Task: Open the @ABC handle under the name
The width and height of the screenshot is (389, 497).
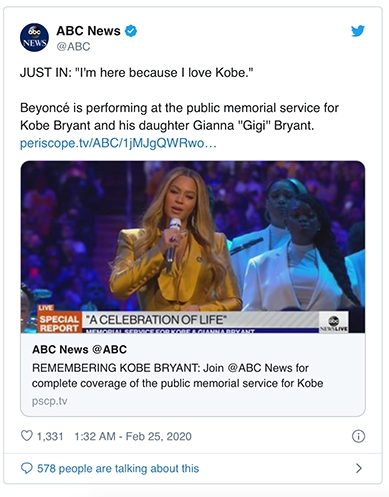Action: coord(73,46)
